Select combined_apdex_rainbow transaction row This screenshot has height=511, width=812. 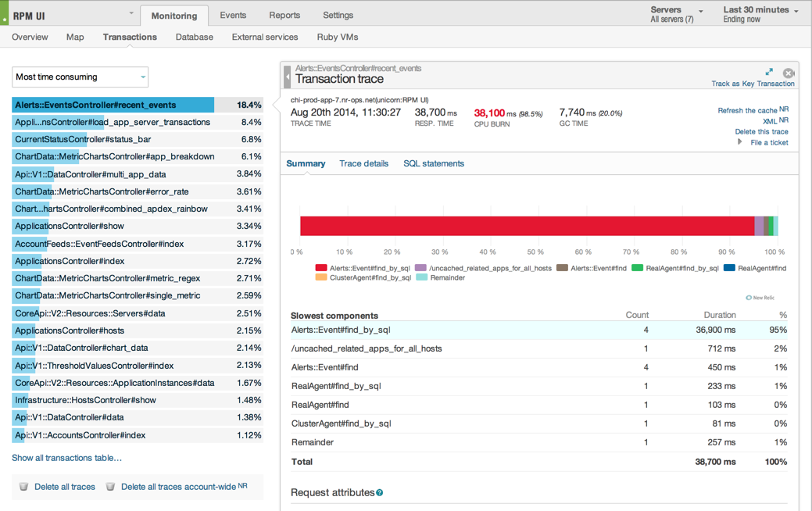pos(138,209)
